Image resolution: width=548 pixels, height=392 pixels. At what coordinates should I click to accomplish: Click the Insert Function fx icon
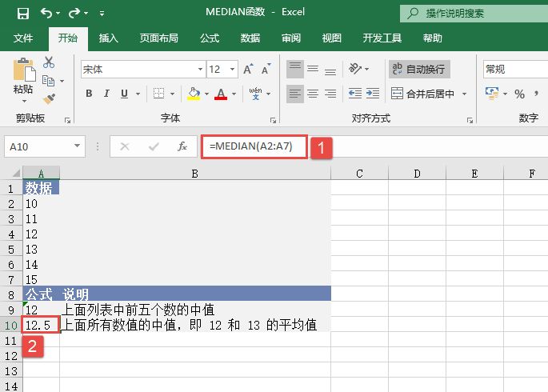(x=182, y=146)
